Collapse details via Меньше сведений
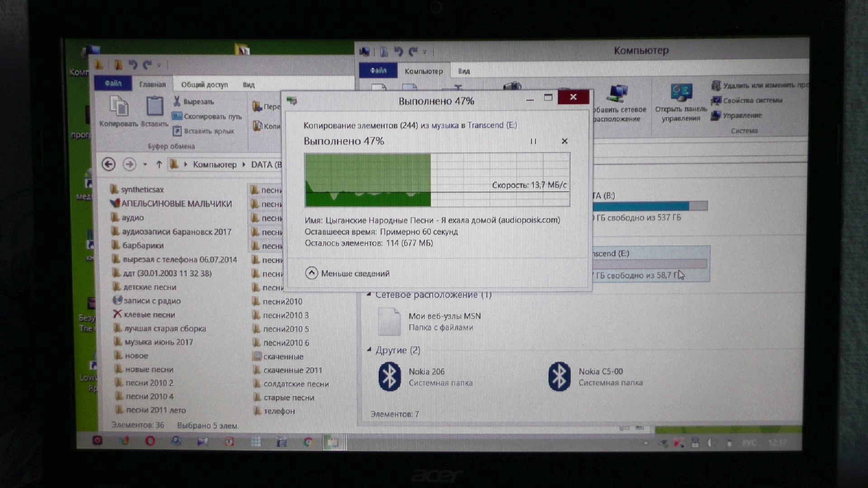868x488 pixels. click(347, 273)
